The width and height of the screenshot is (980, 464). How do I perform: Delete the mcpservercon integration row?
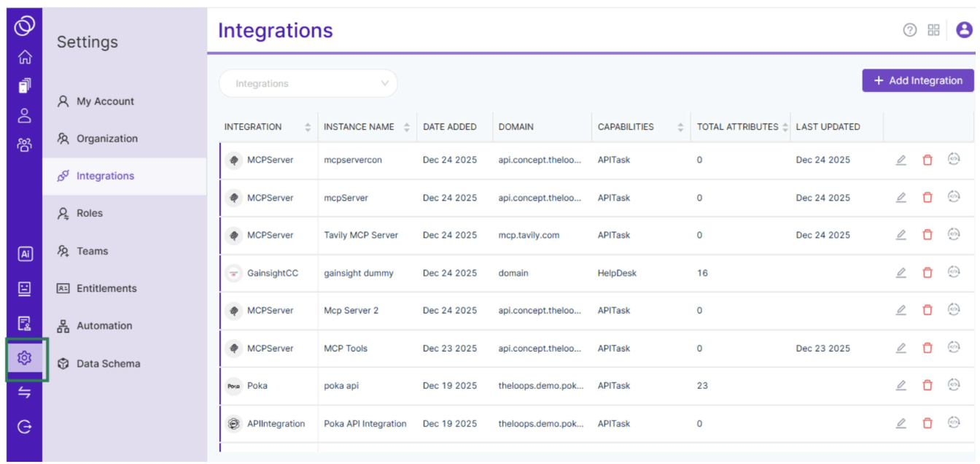tap(927, 160)
